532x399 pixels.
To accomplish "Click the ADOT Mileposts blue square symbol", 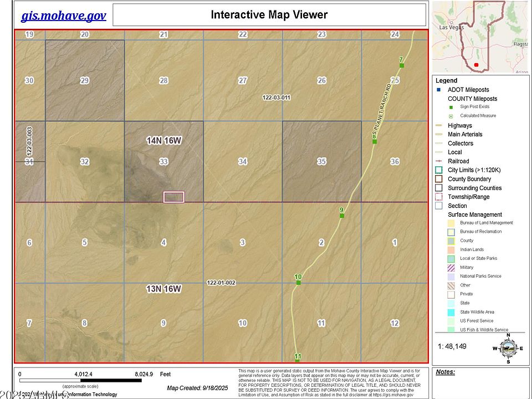I will click(x=439, y=90).
